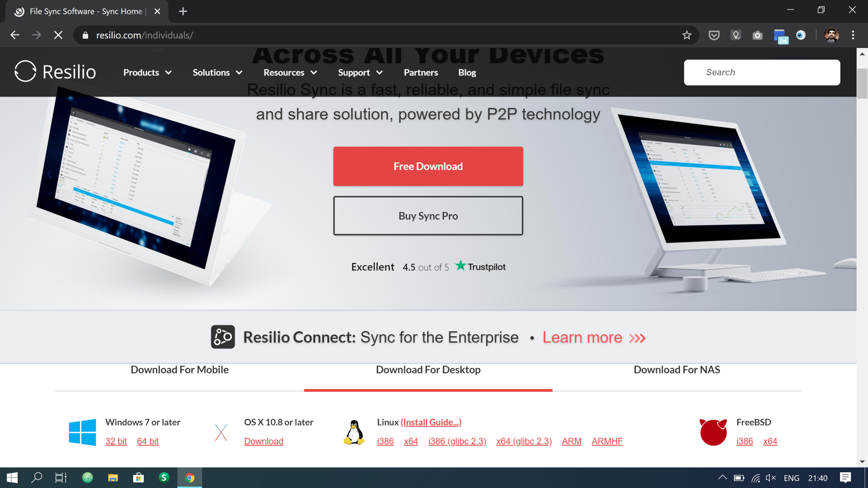
Task: Switch to Download For Mobile tab
Action: [179, 370]
